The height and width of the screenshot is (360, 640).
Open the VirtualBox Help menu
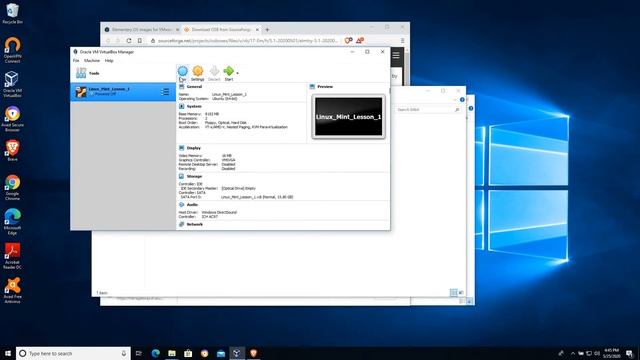click(x=109, y=60)
